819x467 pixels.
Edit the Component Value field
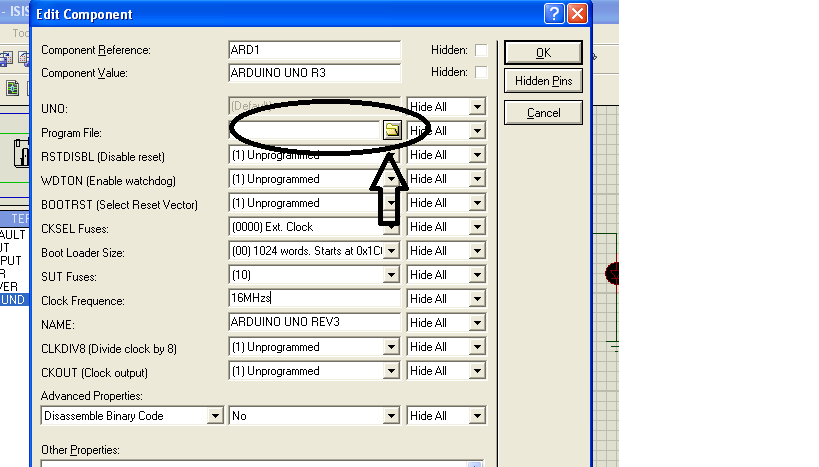click(x=314, y=73)
